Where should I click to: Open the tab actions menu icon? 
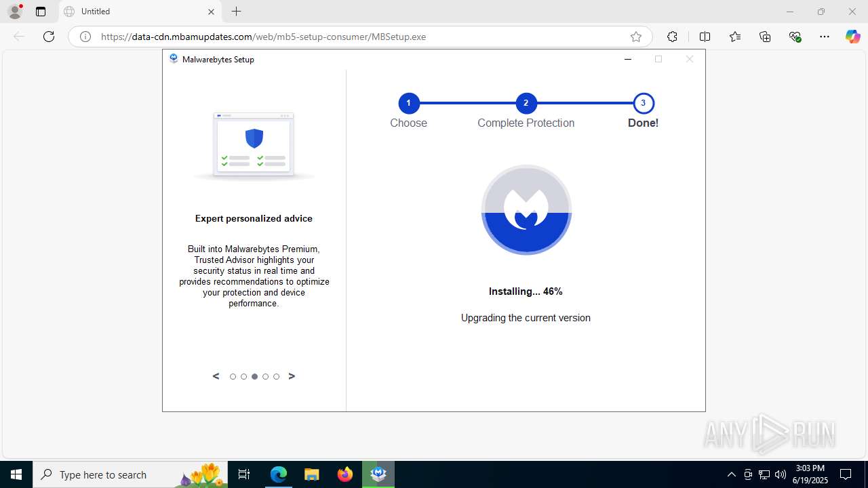click(41, 12)
